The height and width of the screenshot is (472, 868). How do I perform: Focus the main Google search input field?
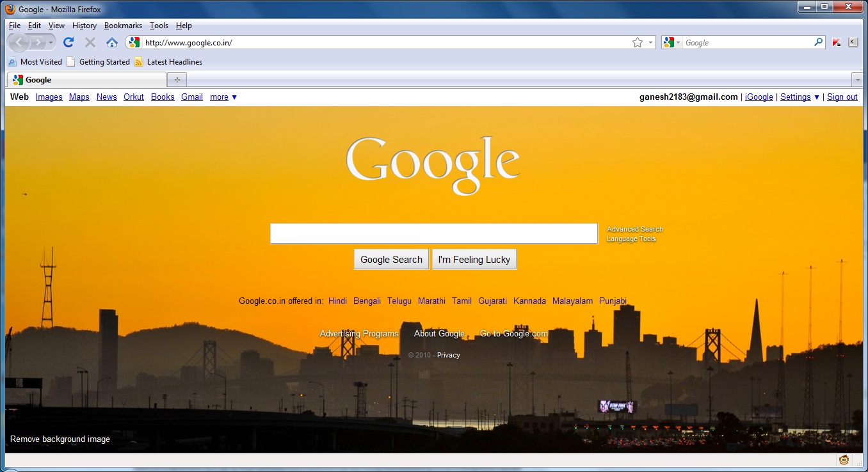click(434, 233)
